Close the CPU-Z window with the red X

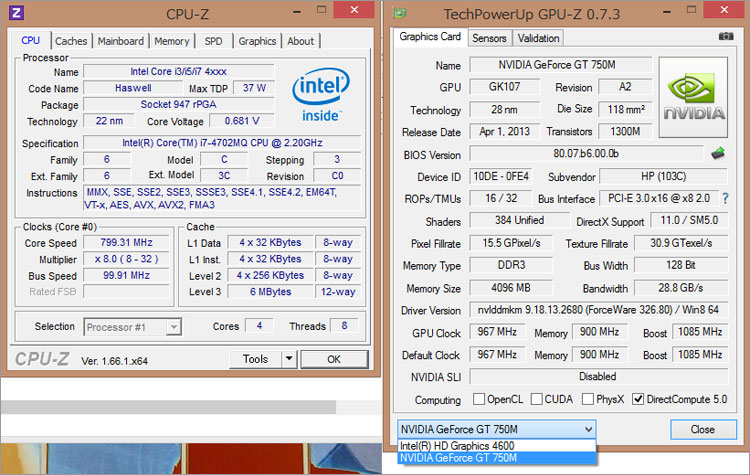(x=354, y=10)
